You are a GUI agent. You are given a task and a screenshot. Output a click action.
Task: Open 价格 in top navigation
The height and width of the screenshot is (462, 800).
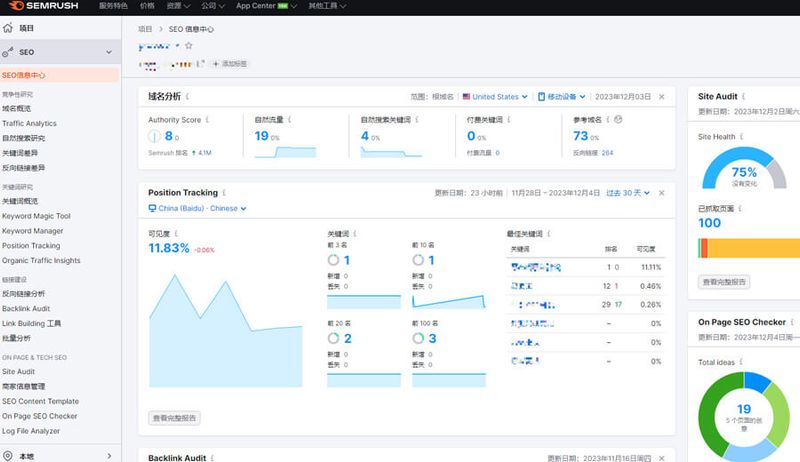(x=147, y=6)
